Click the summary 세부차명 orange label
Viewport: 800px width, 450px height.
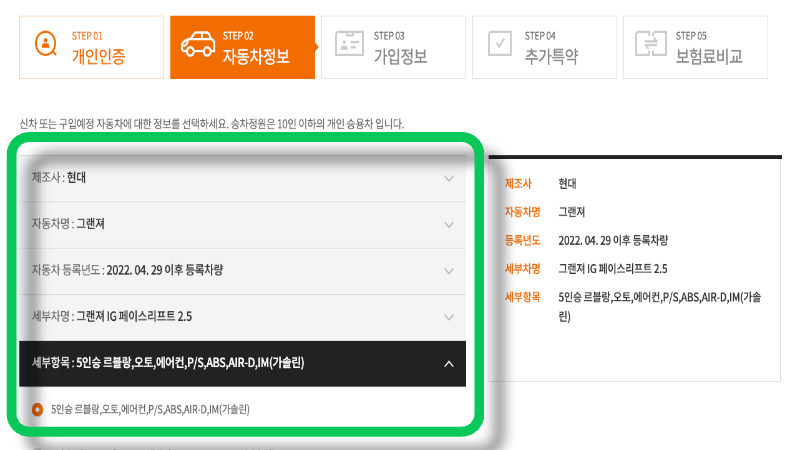[522, 268]
